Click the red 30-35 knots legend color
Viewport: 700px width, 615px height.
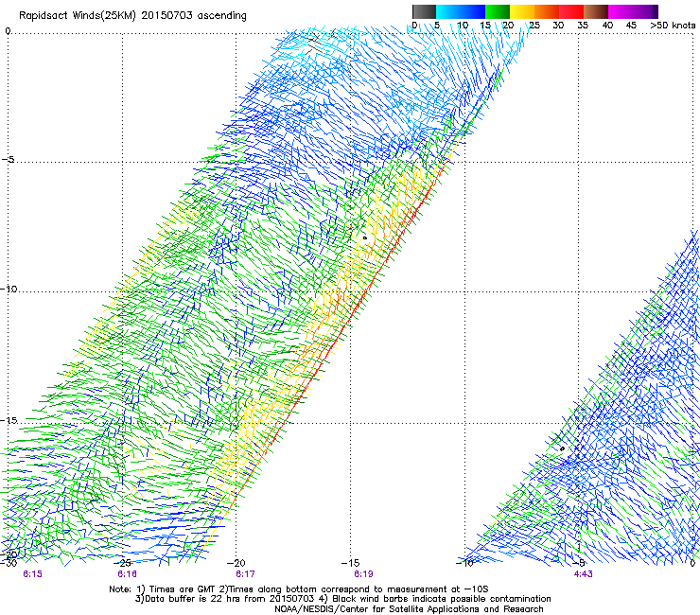[x=571, y=11]
